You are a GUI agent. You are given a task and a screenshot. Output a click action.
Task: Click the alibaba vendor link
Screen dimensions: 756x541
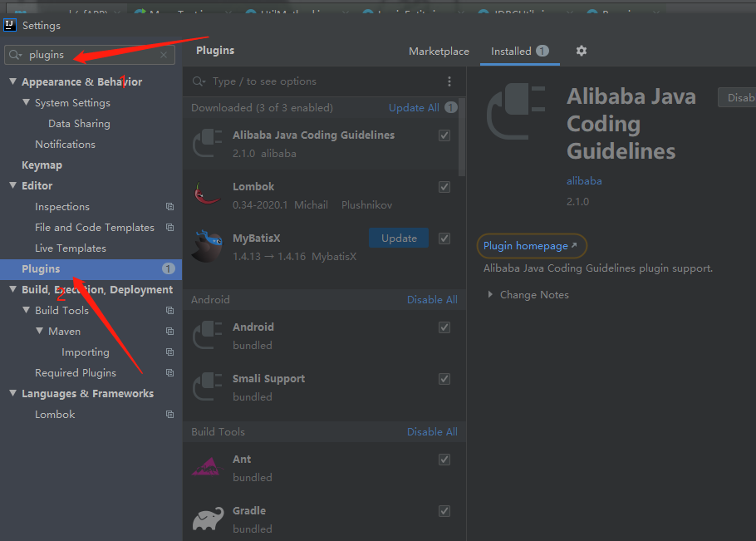(x=584, y=181)
